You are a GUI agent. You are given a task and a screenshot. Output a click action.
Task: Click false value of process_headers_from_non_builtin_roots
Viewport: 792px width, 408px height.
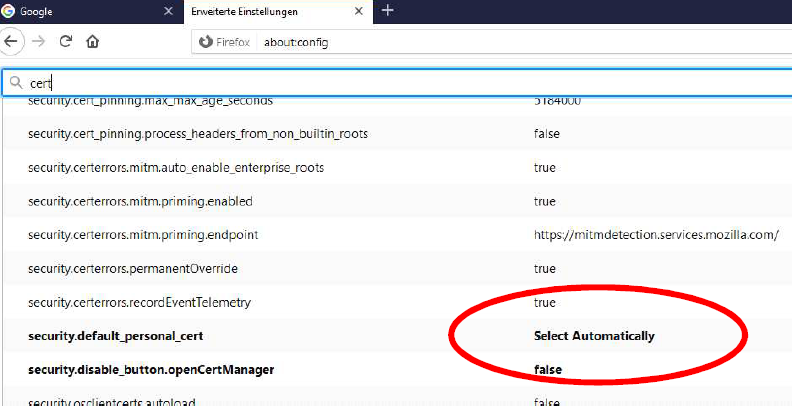coord(546,133)
